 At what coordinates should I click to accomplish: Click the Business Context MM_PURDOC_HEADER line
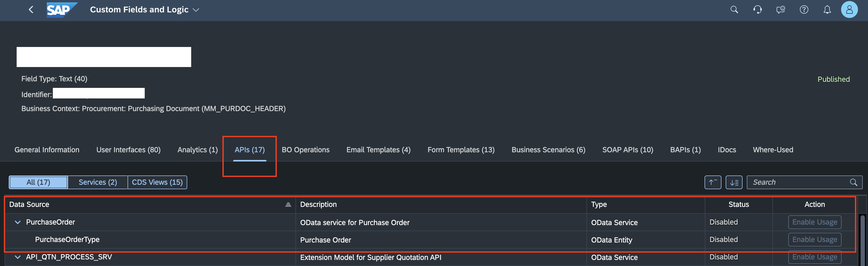coord(153,108)
